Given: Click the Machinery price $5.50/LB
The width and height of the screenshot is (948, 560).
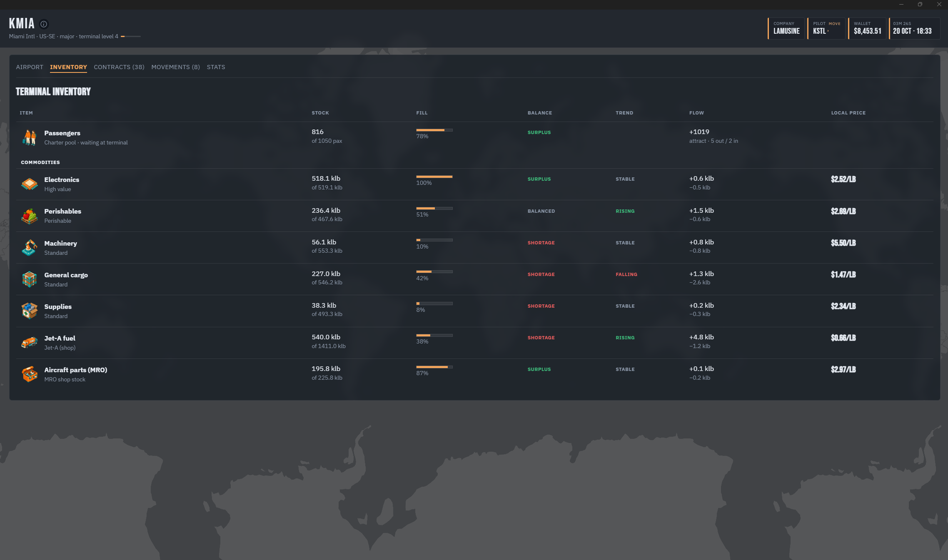Looking at the screenshot, I should click(x=843, y=243).
